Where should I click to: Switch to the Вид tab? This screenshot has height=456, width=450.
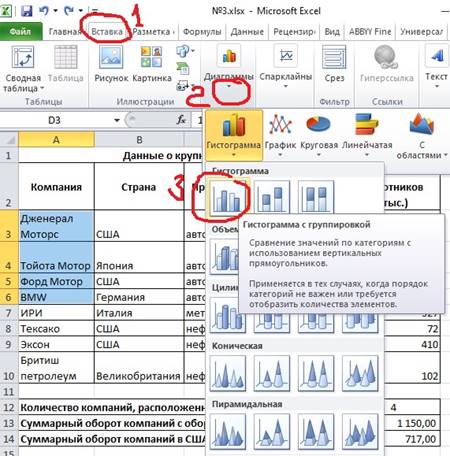point(332,32)
